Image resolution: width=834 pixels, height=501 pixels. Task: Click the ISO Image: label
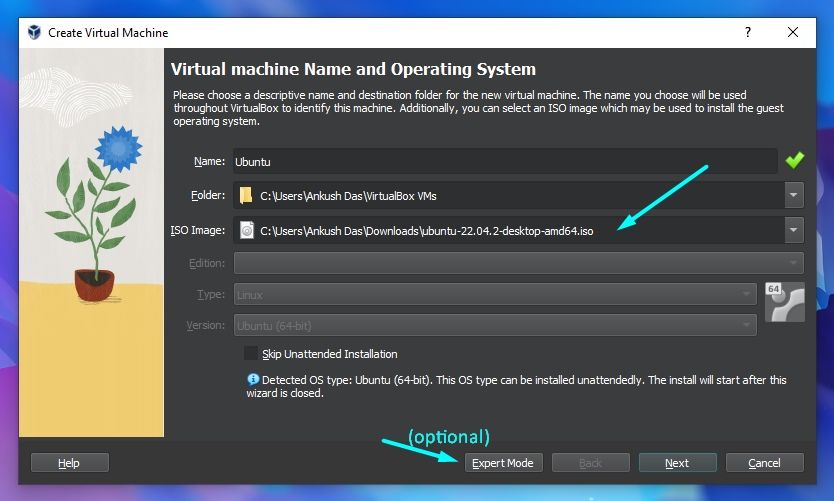(x=198, y=230)
